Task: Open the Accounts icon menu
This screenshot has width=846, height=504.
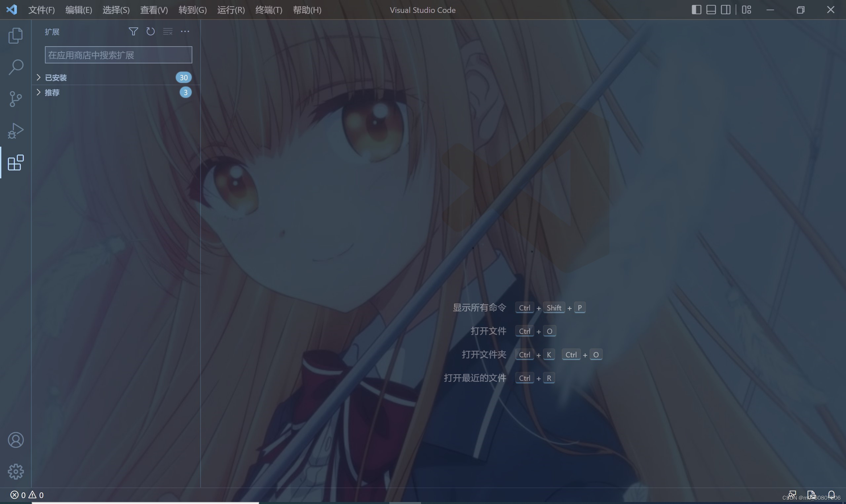Action: [16, 440]
